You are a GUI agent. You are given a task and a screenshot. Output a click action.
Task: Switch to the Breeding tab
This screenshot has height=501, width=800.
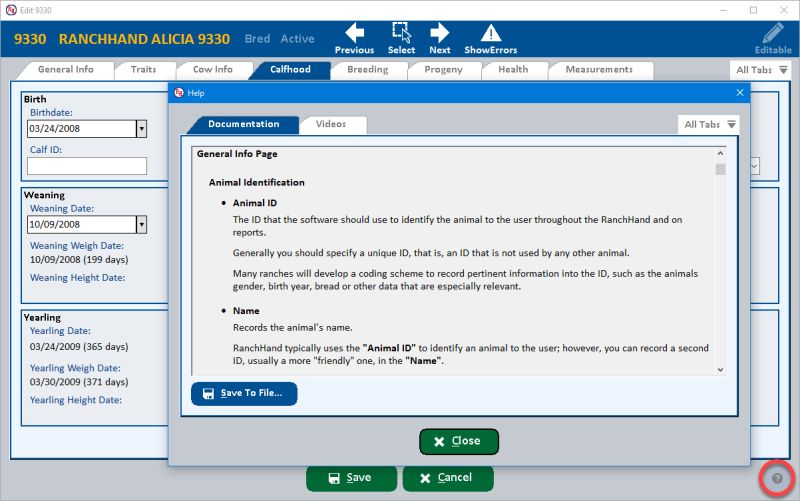(x=367, y=70)
